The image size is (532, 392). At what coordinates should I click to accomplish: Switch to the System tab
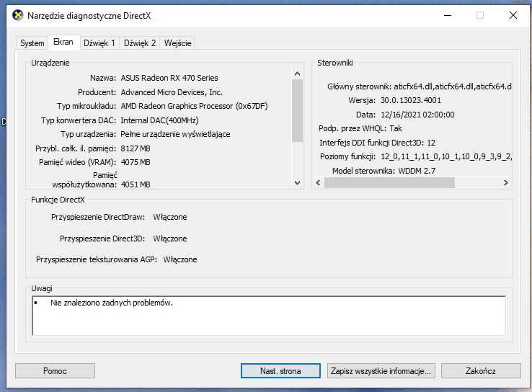click(x=32, y=43)
